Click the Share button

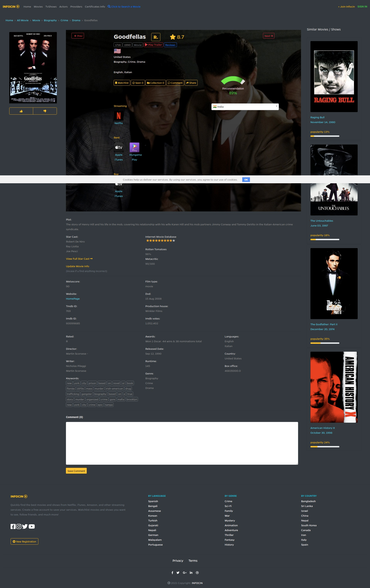(x=191, y=83)
